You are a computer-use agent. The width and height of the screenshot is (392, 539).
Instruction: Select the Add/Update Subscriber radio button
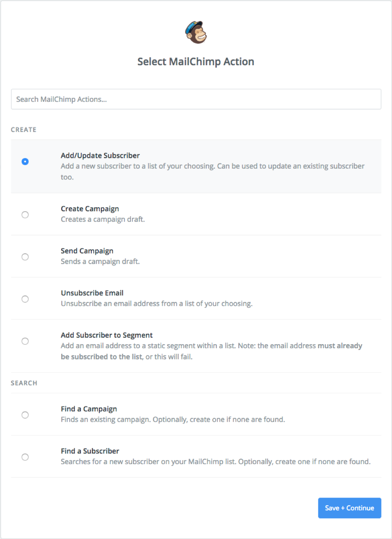point(25,161)
